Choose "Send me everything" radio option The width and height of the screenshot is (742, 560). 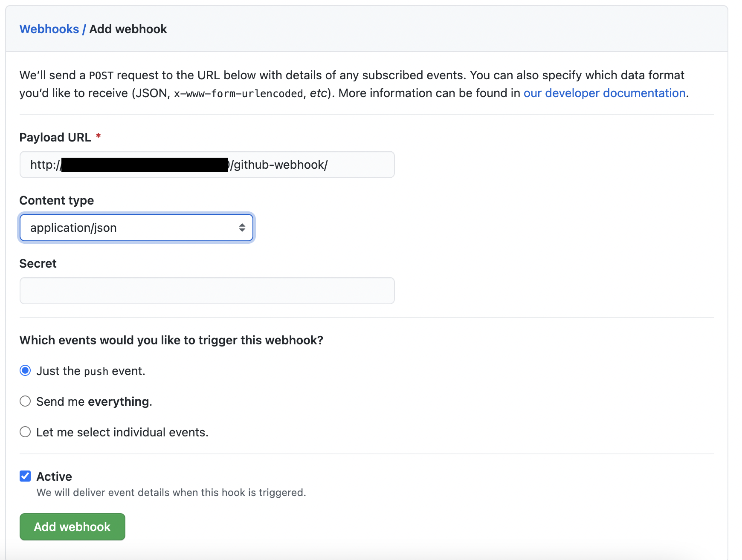pyautogui.click(x=25, y=401)
